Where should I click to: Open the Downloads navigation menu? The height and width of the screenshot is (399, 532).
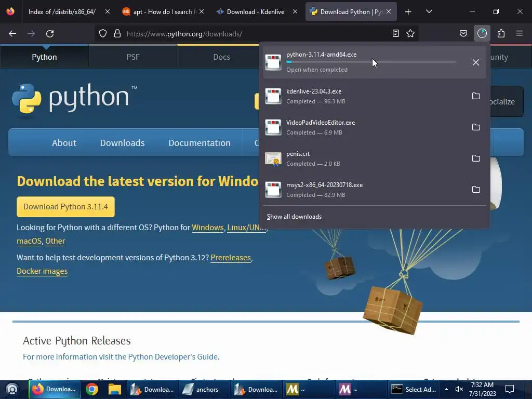123,143
